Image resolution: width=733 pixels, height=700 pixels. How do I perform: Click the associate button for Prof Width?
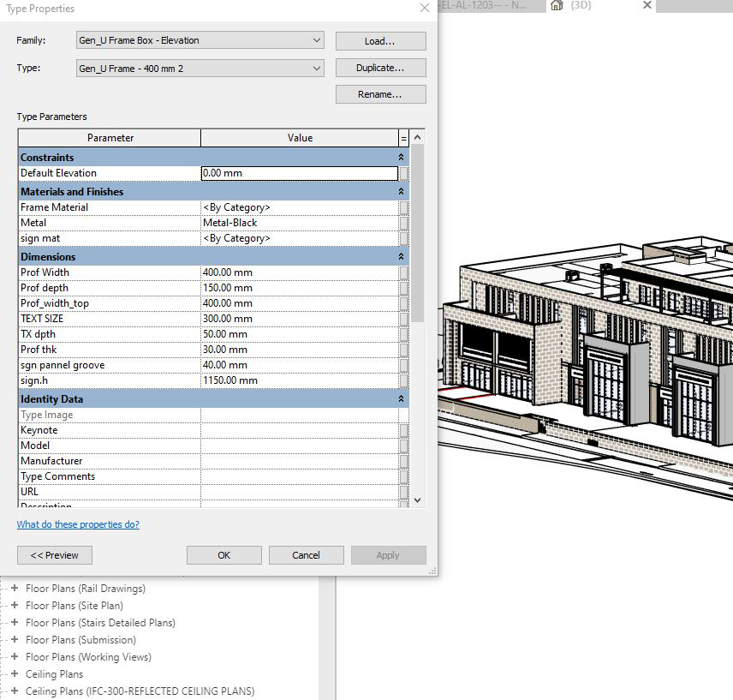coord(403,272)
